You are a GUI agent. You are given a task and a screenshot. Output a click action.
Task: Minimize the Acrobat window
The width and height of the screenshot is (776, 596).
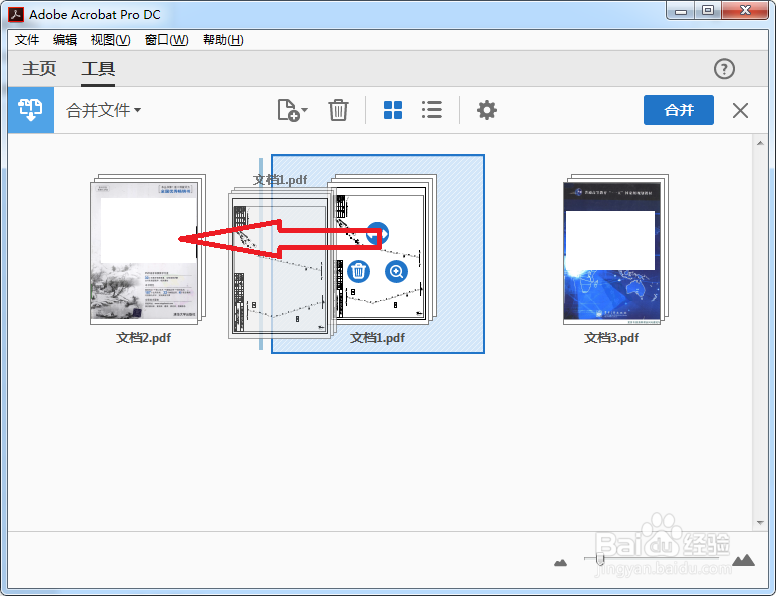pyautogui.click(x=681, y=11)
